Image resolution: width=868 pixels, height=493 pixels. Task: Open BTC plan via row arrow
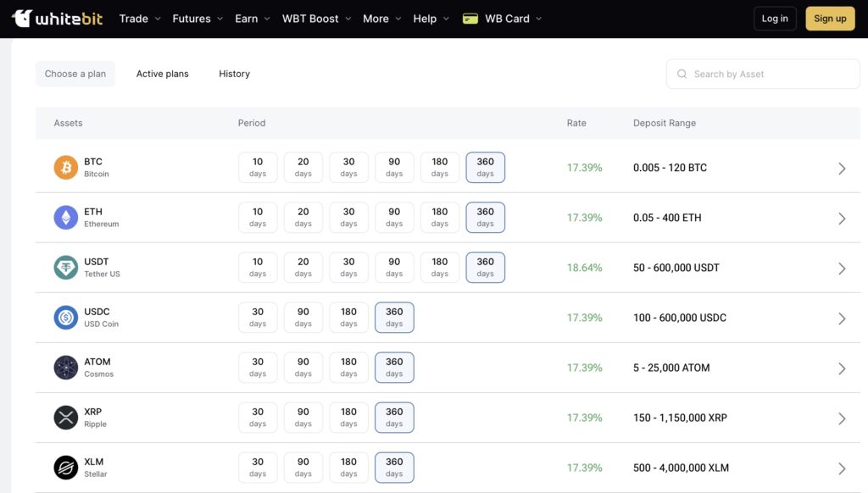842,169
